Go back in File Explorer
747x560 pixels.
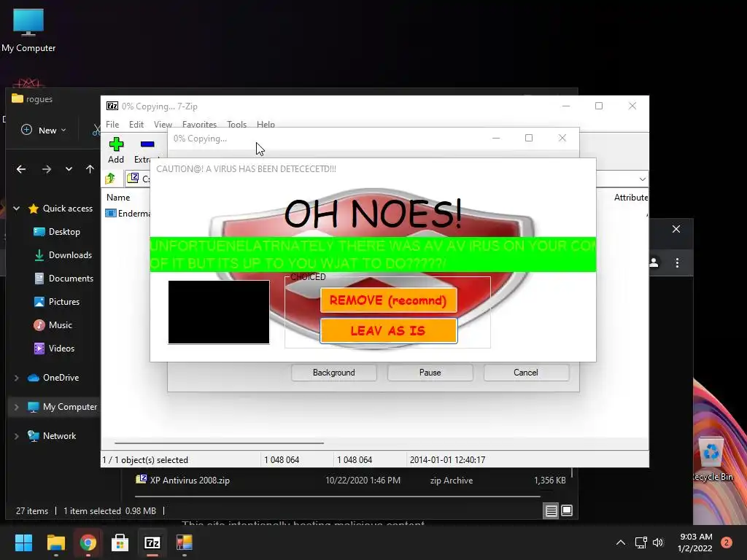coord(21,169)
